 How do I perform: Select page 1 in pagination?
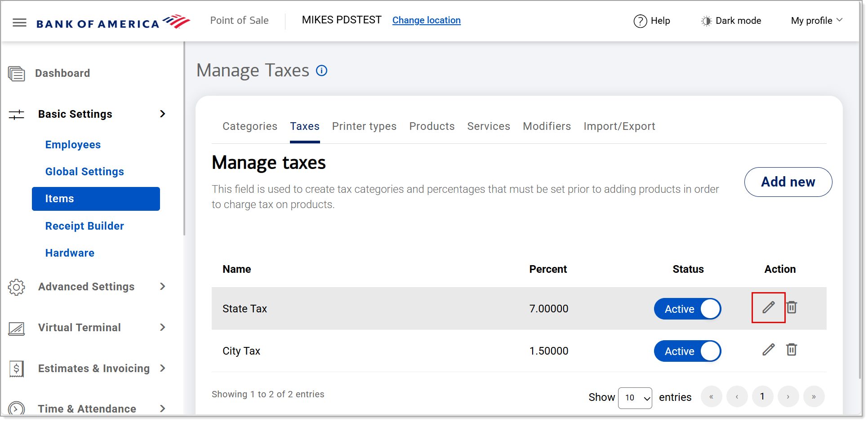point(762,397)
